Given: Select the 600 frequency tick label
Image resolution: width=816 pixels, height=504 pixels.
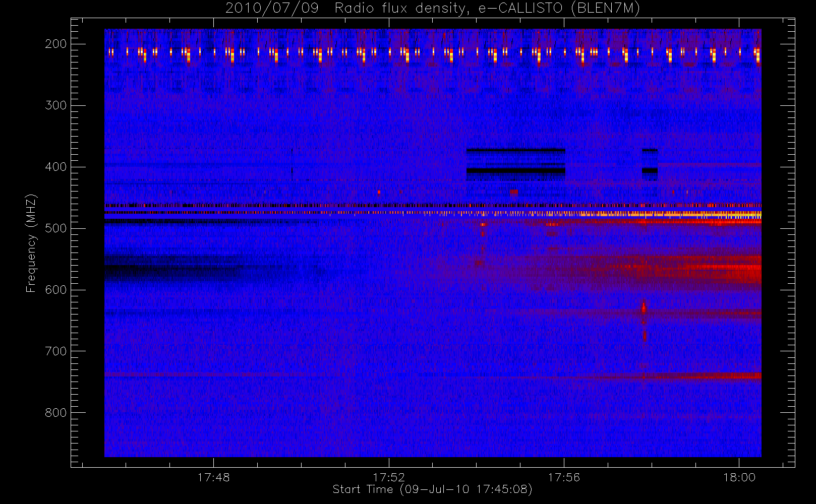Looking at the screenshot, I should pos(56,290).
